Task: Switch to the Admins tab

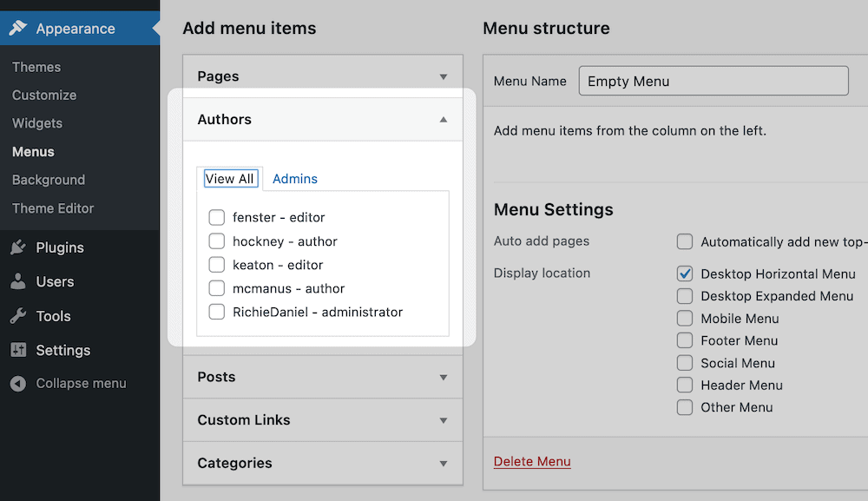Action: point(294,178)
